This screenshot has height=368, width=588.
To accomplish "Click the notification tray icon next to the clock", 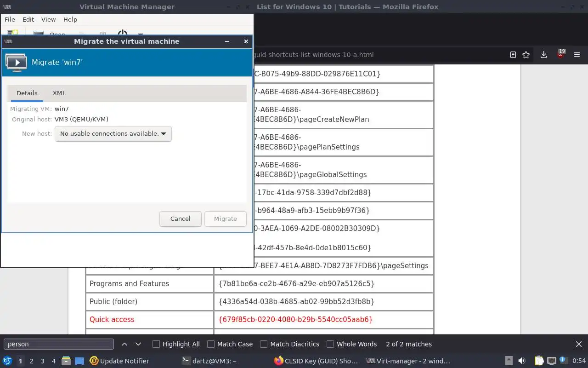I will click(563, 361).
